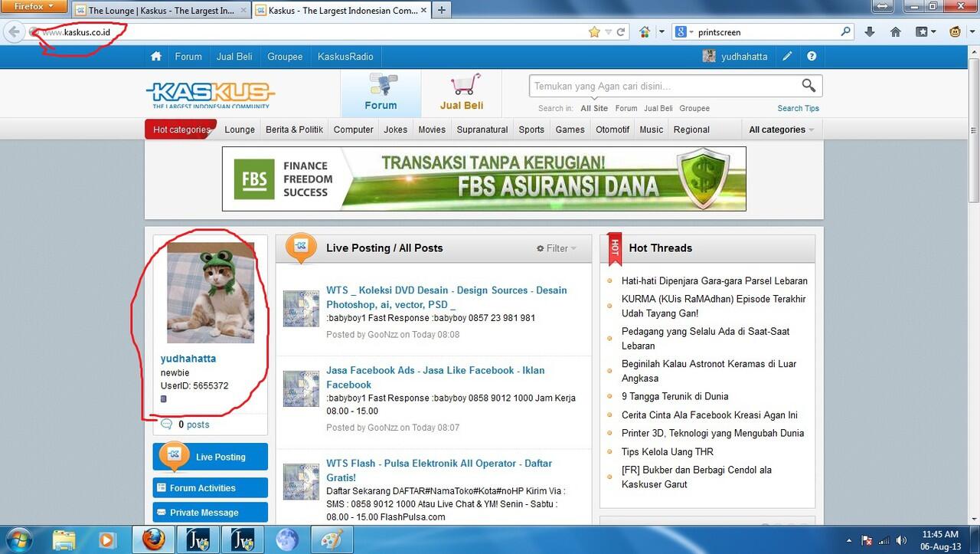Image resolution: width=980 pixels, height=554 pixels.
Task: Open thread WTS Koleksi DVD Desain
Action: (x=446, y=297)
